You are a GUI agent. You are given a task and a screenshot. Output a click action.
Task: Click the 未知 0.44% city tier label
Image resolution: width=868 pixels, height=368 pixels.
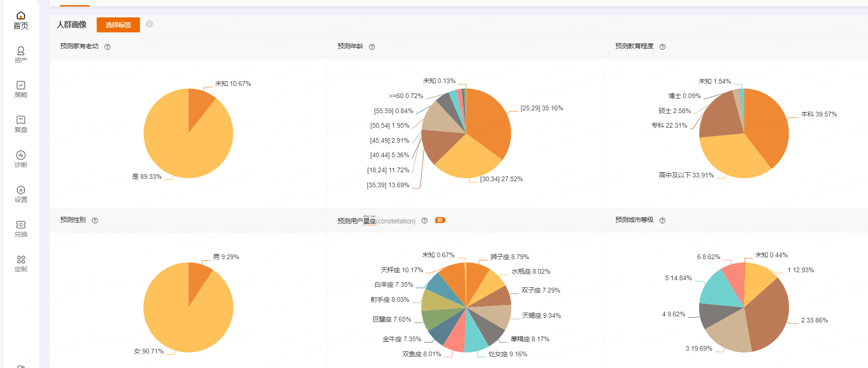tap(771, 255)
